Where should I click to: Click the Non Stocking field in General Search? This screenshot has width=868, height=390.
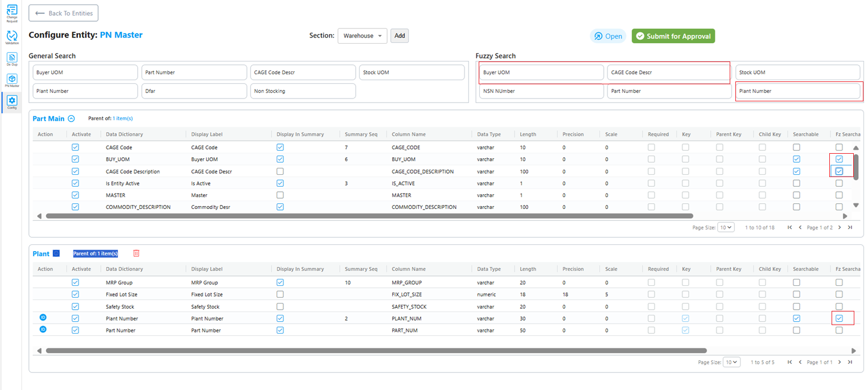coord(303,91)
